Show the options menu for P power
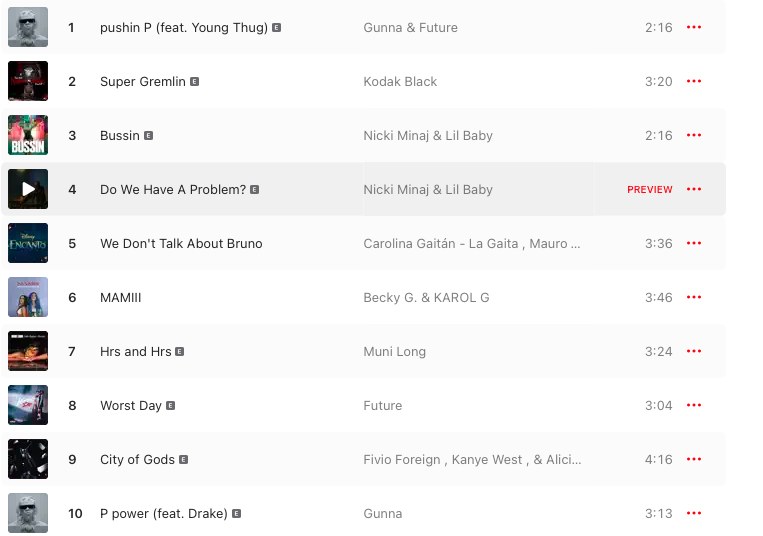The width and height of the screenshot is (763, 536). [x=694, y=513]
